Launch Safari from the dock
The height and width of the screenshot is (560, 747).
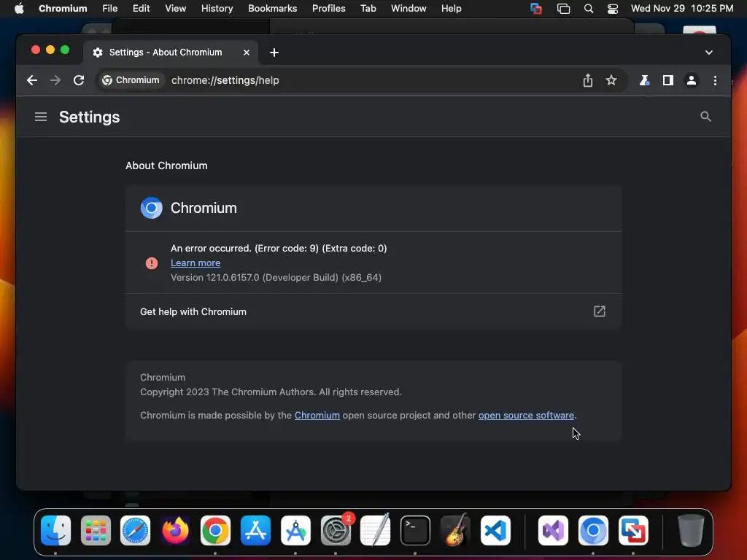point(135,531)
